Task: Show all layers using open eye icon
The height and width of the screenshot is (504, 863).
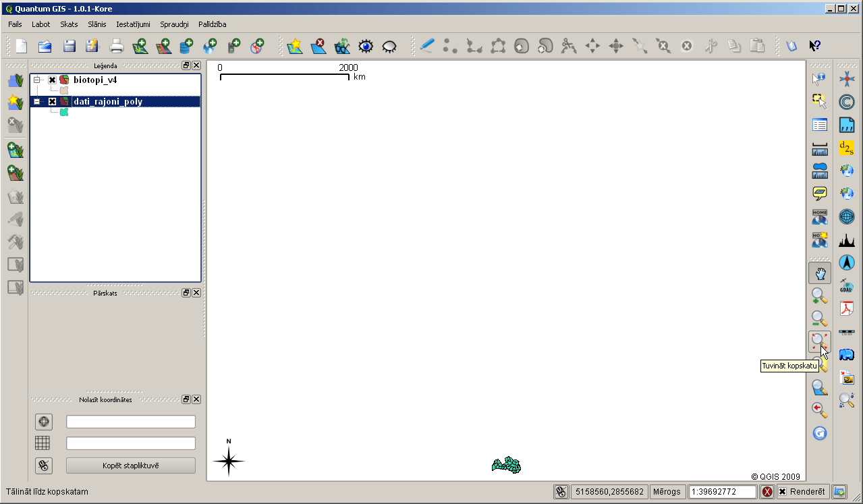Action: [366, 46]
